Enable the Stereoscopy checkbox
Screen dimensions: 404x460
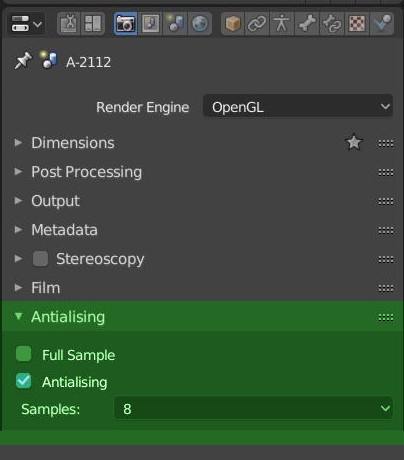pos(40,259)
